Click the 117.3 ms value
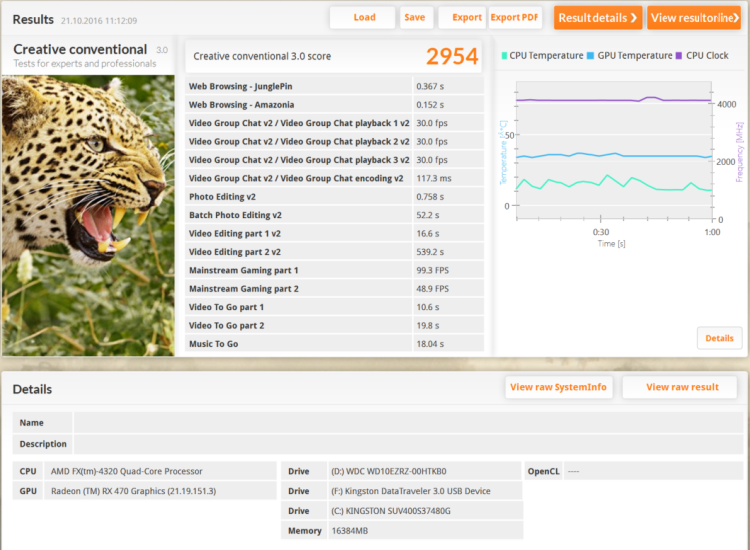The width and height of the screenshot is (750, 550). point(433,178)
